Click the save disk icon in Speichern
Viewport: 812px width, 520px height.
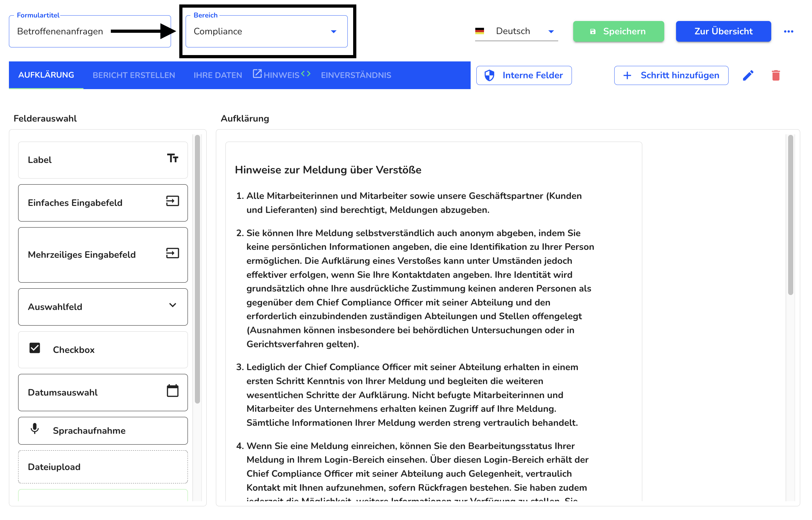coord(593,32)
